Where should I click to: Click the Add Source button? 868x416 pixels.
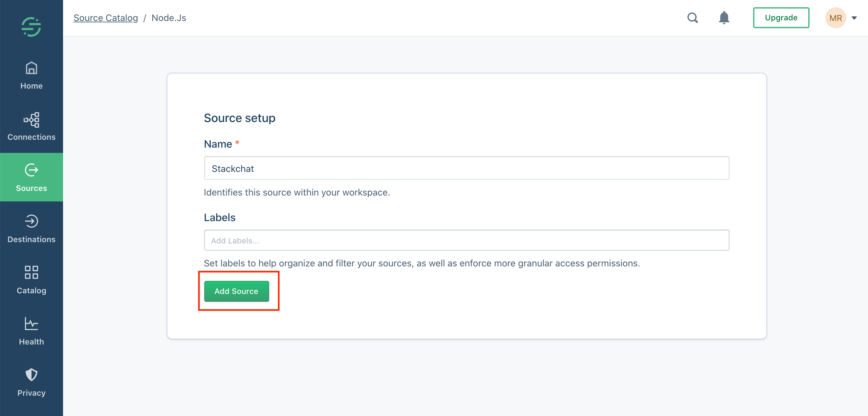tap(236, 291)
